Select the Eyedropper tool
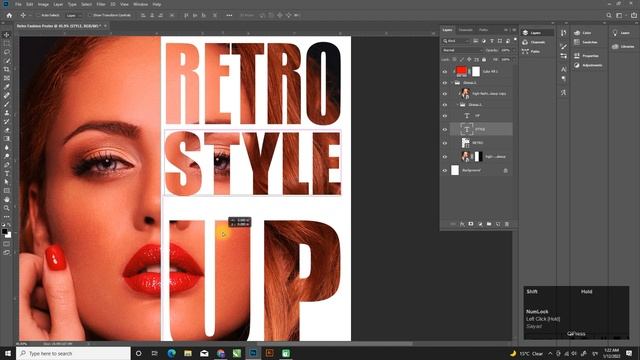Viewport: 640px width, 360px height. click(x=7, y=87)
